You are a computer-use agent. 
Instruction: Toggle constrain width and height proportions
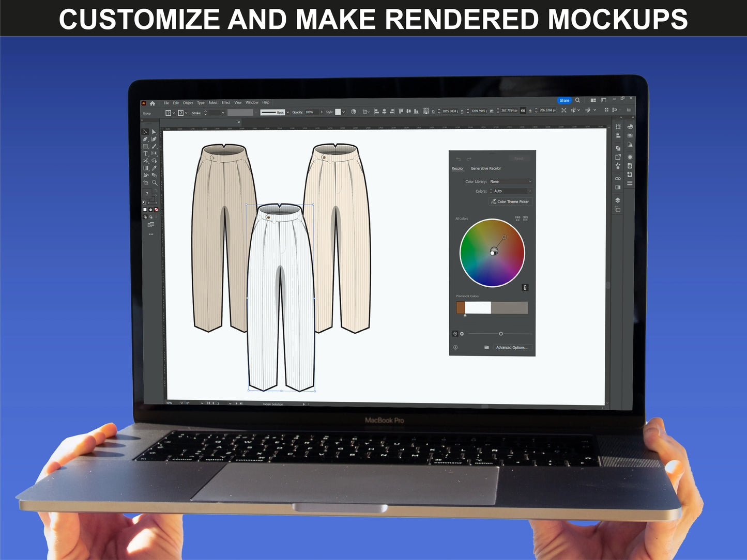pyautogui.click(x=523, y=111)
